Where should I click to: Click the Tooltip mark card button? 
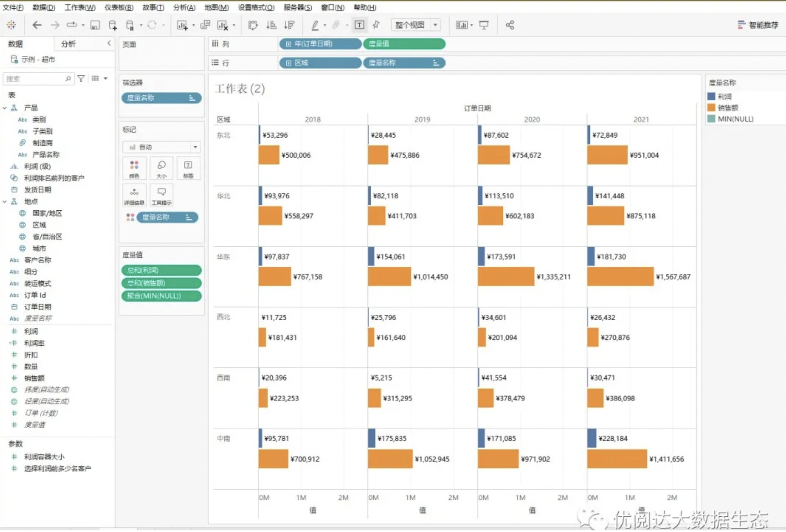[161, 195]
